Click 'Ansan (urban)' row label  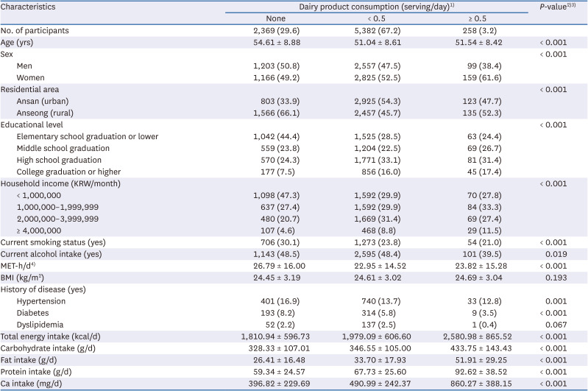tap(43, 101)
